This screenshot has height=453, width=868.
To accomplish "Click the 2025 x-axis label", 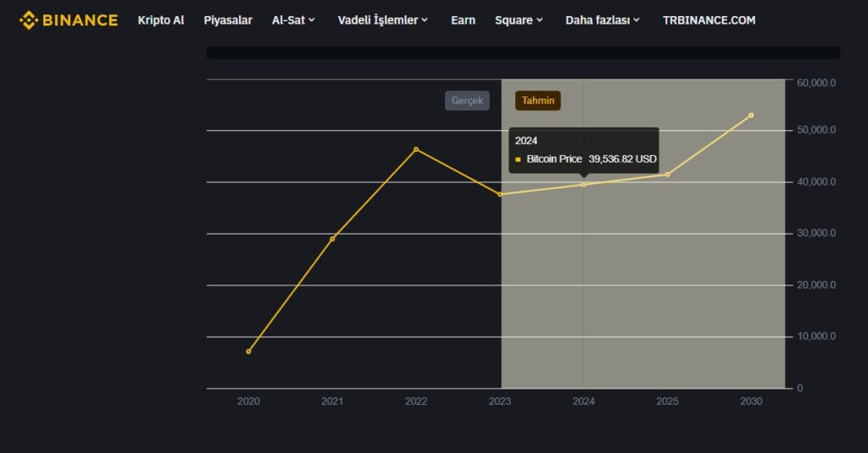I will [667, 401].
